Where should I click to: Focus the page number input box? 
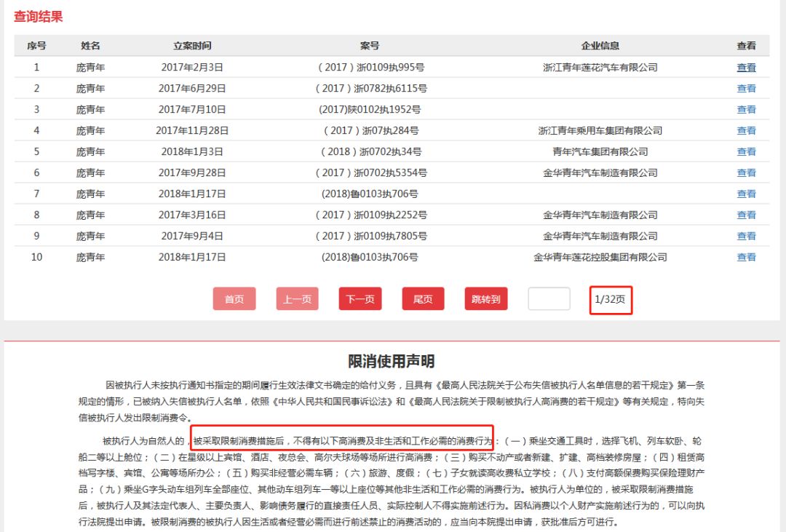549,299
